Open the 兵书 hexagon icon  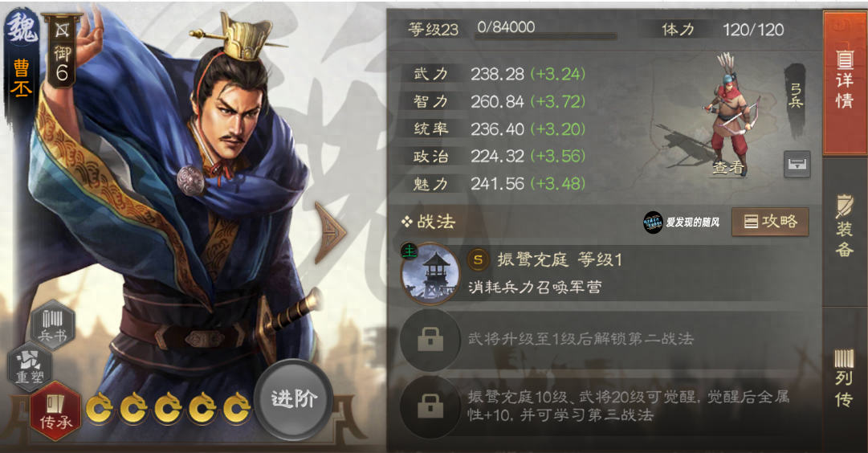tap(53, 325)
